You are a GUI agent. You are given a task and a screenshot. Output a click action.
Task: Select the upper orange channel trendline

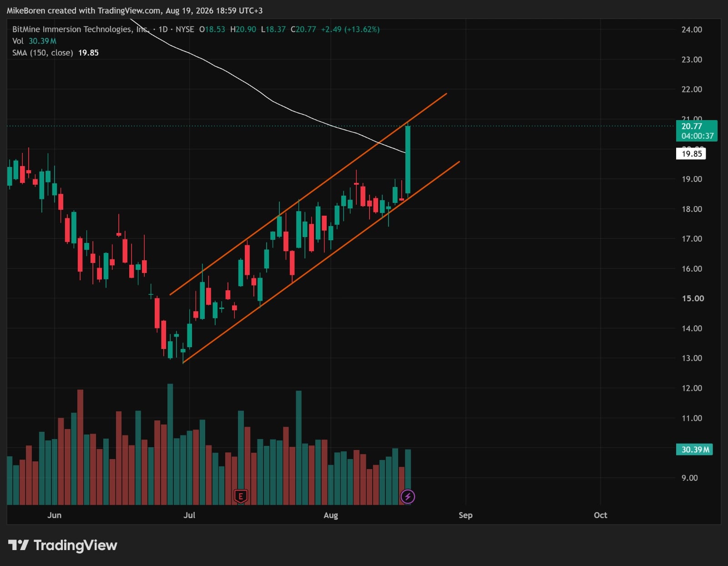[x=308, y=194]
